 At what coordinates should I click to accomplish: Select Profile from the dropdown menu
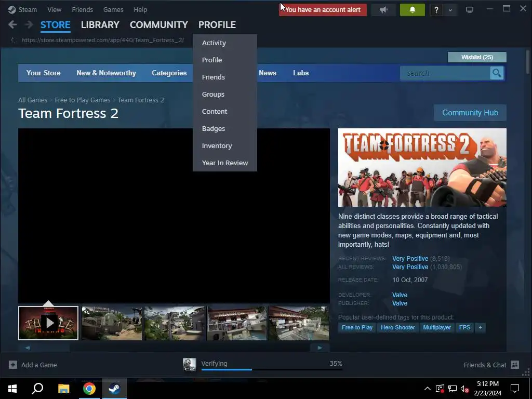pyautogui.click(x=225, y=60)
